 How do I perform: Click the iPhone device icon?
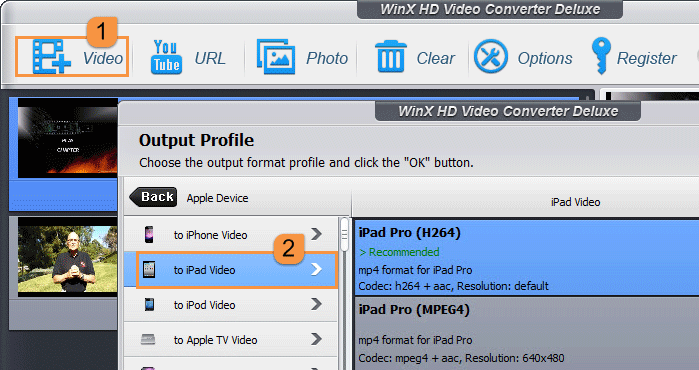coord(149,234)
